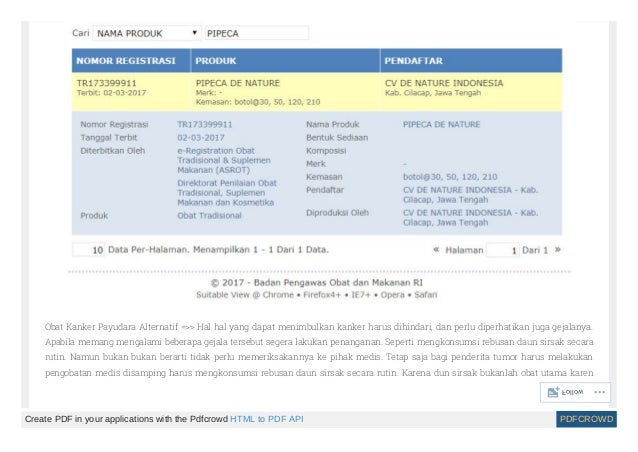Viewport: 638px width, 452px height.
Task: Click the Halaman page number field
Action: (x=503, y=250)
